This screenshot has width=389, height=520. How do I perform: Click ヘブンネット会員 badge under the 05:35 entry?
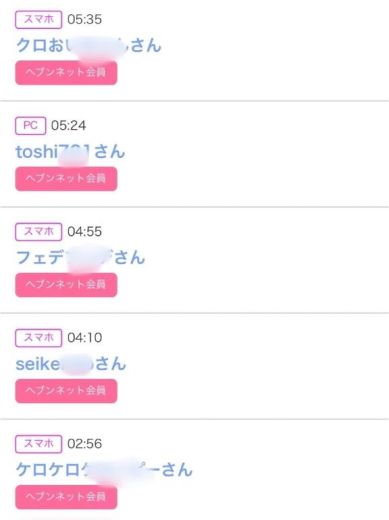(x=66, y=73)
